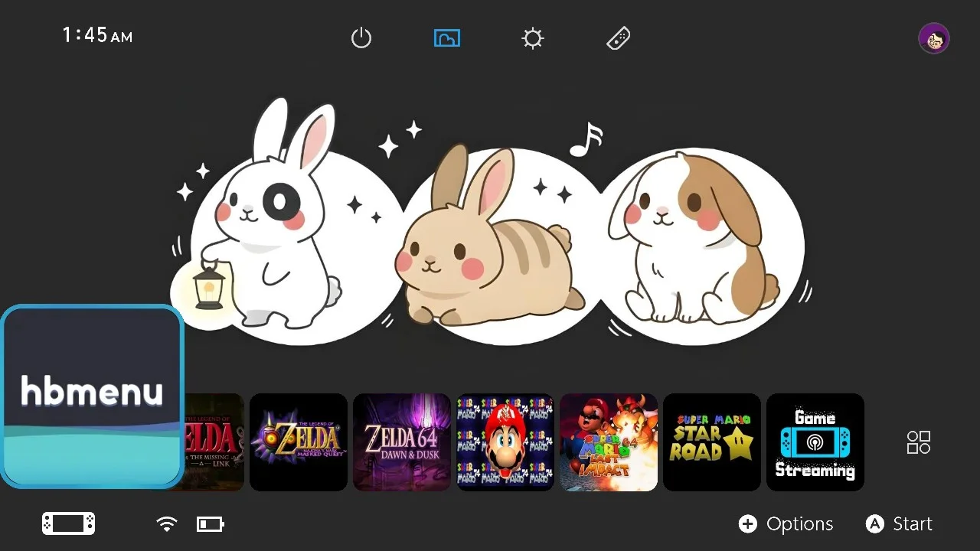Select Zelda Masked Quest game tile

299,442
